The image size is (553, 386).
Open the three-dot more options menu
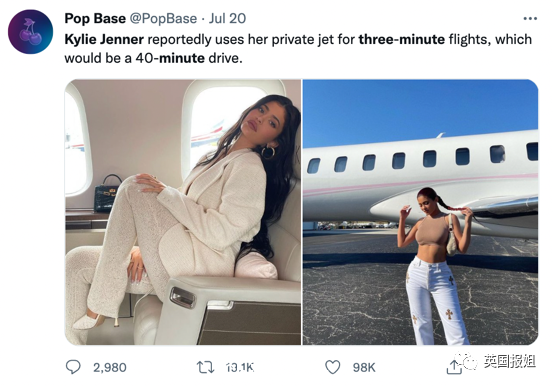(x=530, y=18)
